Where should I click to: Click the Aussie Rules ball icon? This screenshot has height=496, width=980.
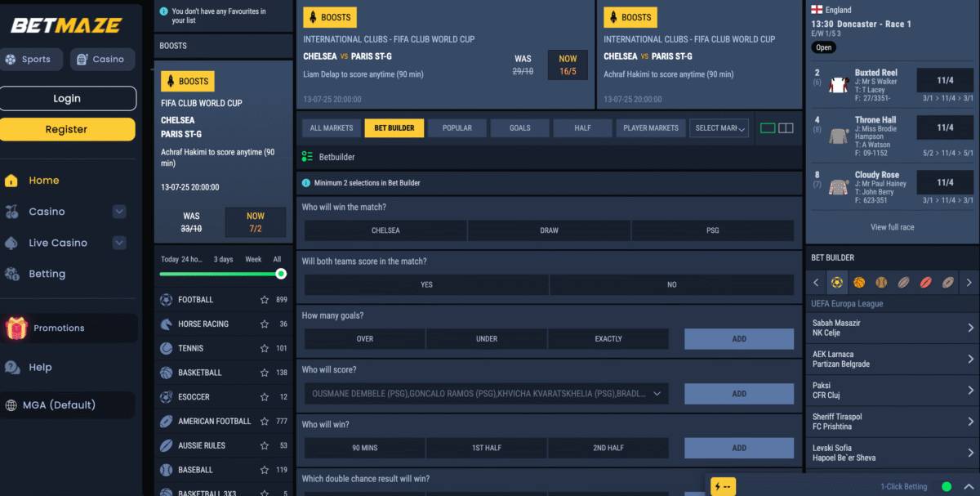pos(167,446)
